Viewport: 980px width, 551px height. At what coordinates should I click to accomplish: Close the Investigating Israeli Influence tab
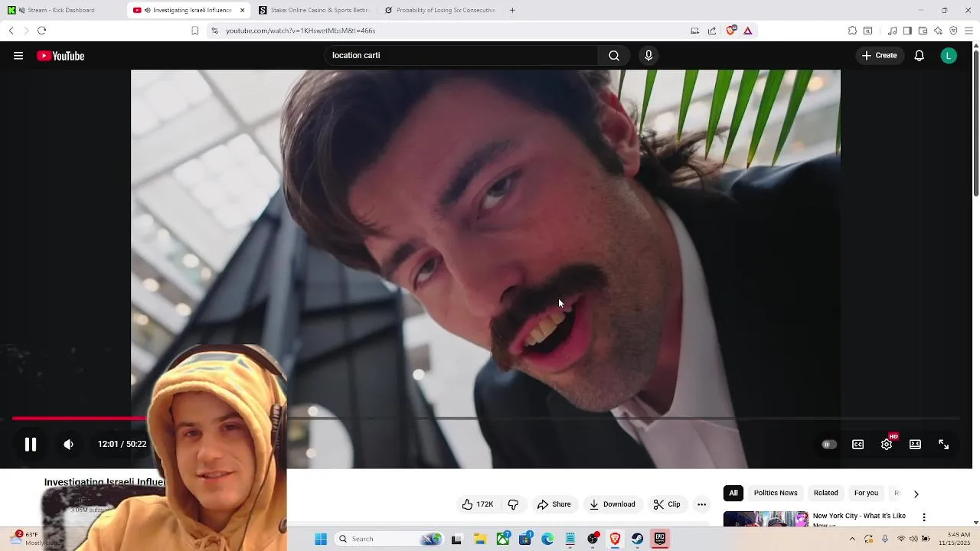[243, 10]
